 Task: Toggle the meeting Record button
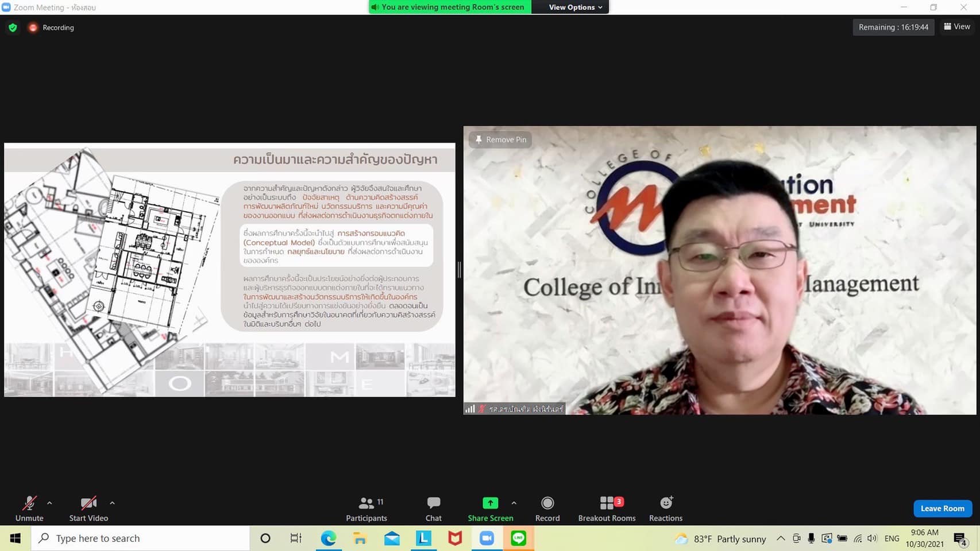click(547, 509)
